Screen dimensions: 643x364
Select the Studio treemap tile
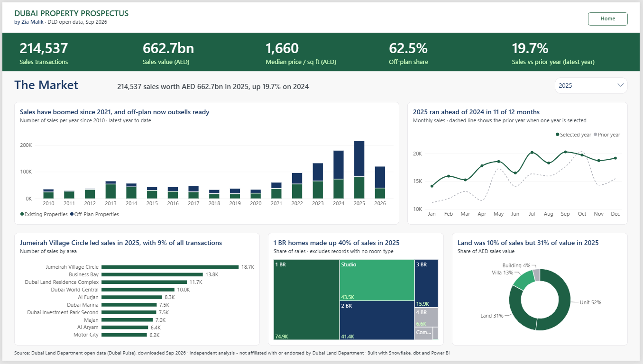coord(377,280)
